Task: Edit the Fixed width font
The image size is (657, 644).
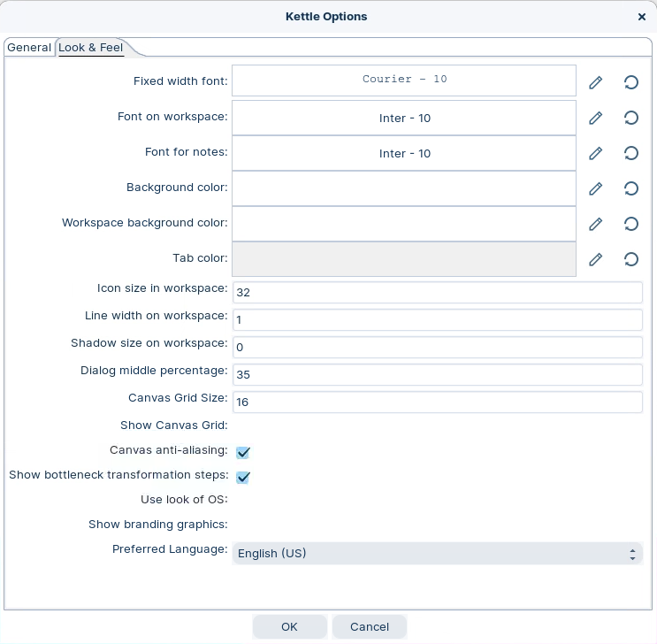Action: click(x=595, y=82)
